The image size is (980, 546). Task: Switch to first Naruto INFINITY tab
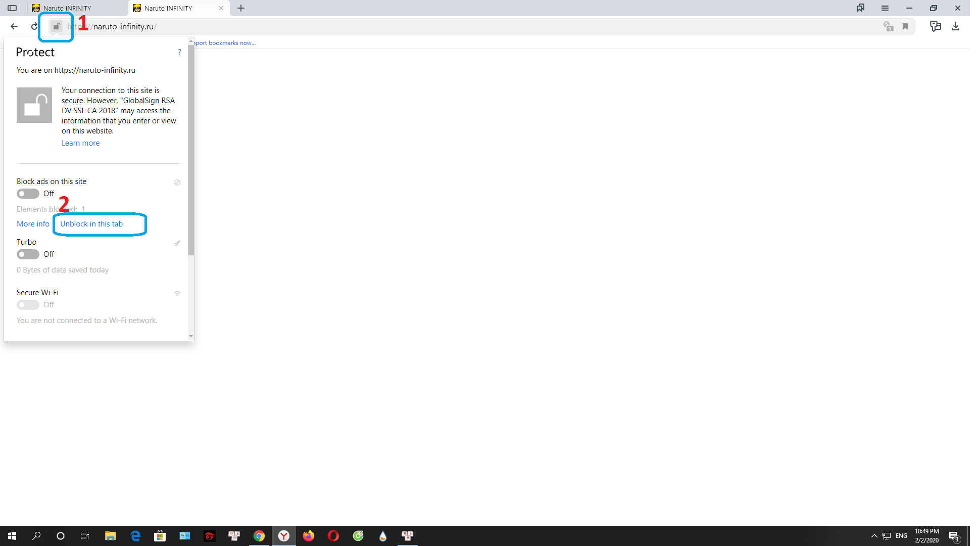(x=77, y=8)
